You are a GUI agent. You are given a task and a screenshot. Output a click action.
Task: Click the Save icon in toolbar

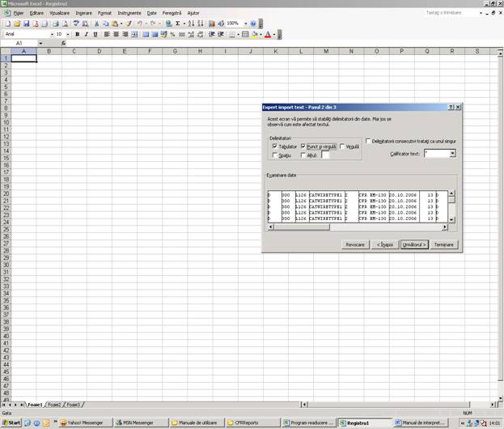[26, 23]
